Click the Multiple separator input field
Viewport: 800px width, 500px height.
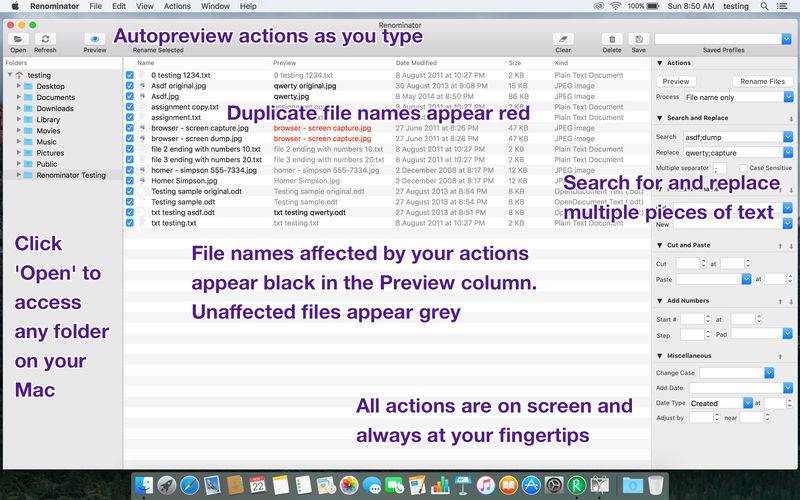(719, 168)
